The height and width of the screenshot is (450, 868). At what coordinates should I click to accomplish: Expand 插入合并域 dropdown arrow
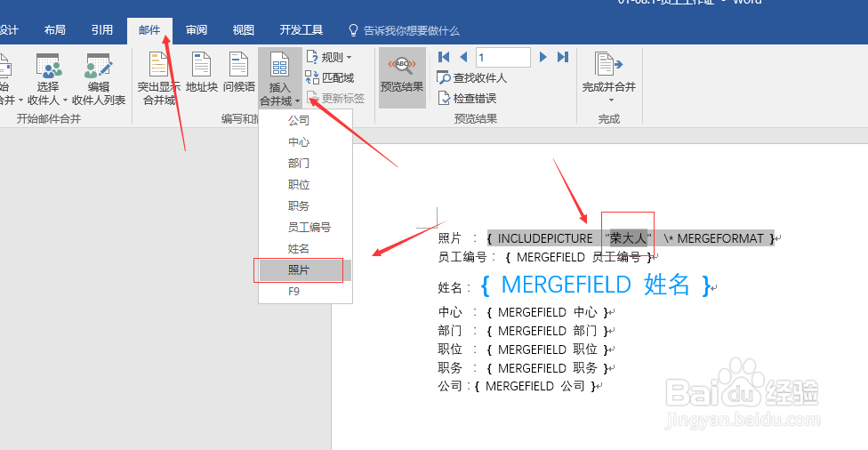297,101
